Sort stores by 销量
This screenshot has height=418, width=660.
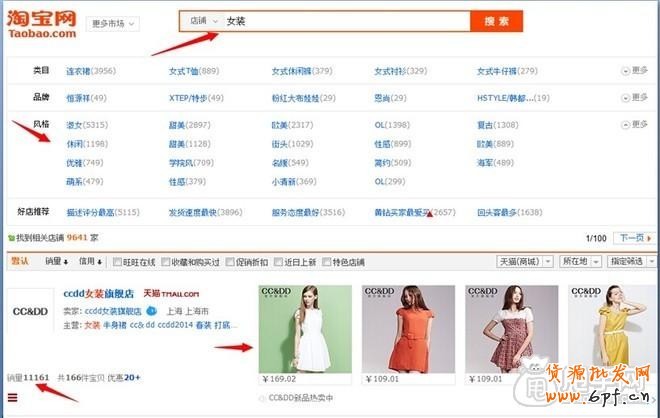point(56,261)
